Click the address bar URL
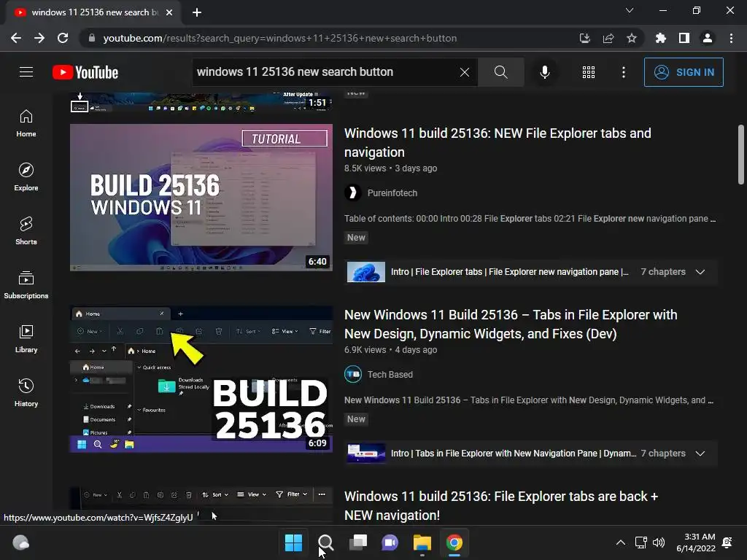Screen dimensions: 747x560 [279, 38]
